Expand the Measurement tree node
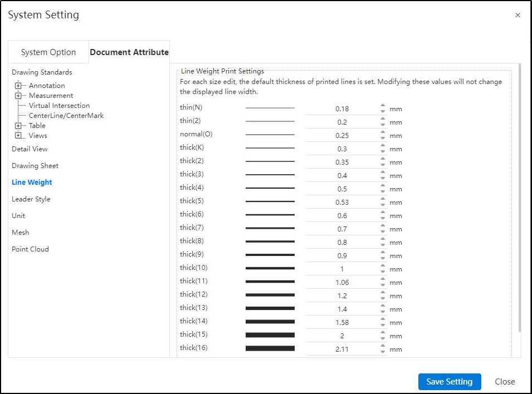532x394 pixels. [x=18, y=96]
